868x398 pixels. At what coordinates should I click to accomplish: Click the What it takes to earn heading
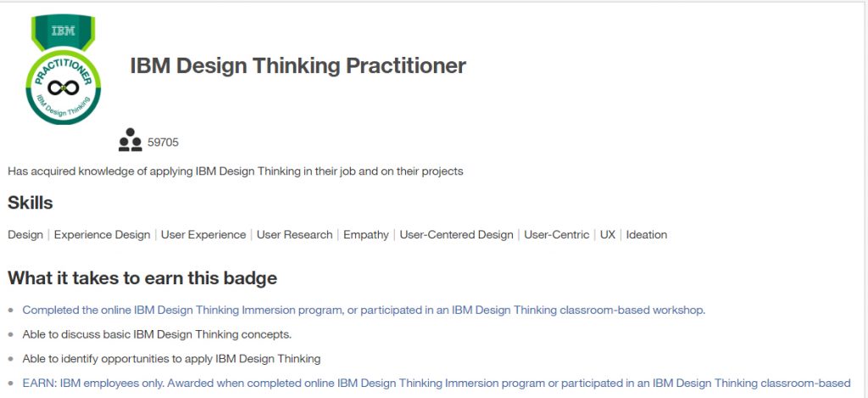(142, 277)
